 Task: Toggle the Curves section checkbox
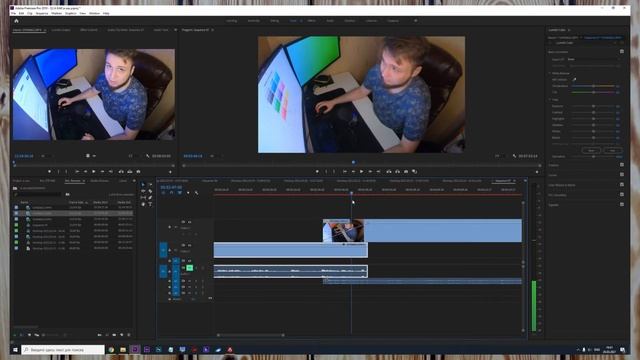pos(622,175)
